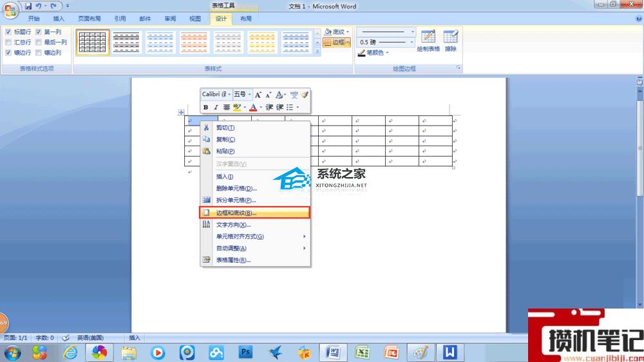Open the quick styles icon in mini toolbar
The image size is (644, 362).
(279, 95)
